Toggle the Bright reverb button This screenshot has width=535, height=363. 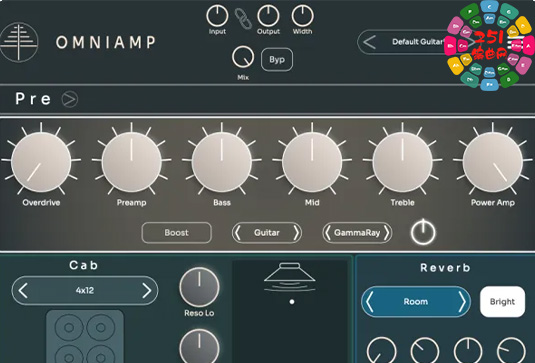[x=502, y=302]
